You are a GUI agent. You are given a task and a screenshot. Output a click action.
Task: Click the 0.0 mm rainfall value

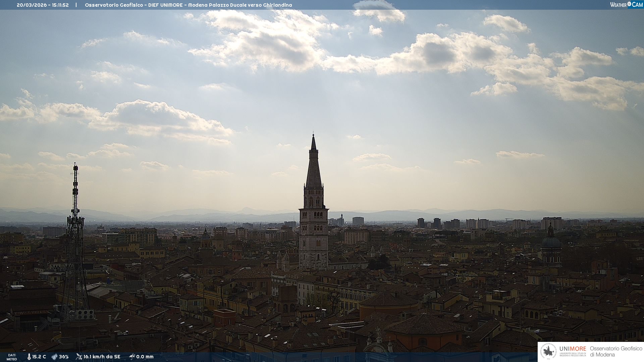[145, 357]
